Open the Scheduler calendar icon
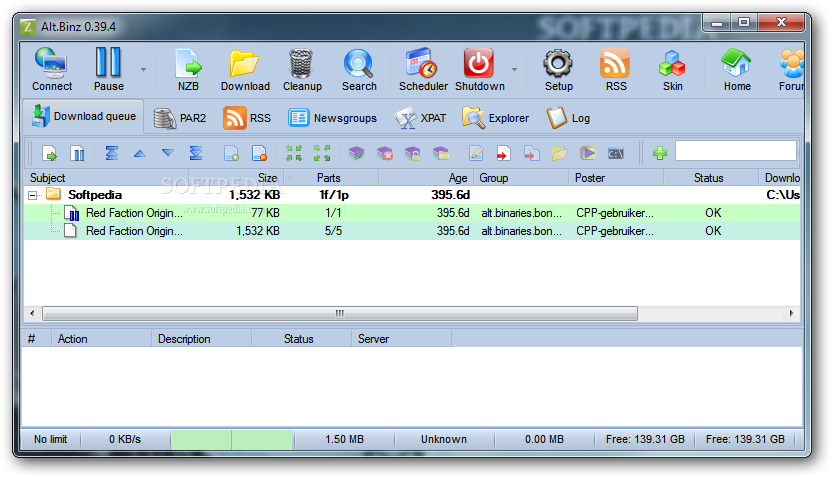 click(x=423, y=69)
